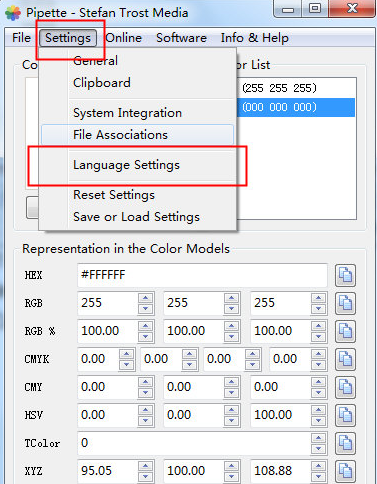The height and width of the screenshot is (484, 377).
Task: Click the HEX value field
Action: click(x=202, y=275)
